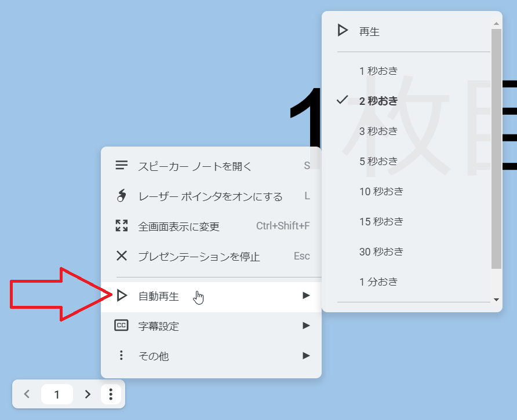
Task: Click the X stop-presentation icon
Action: click(121, 255)
